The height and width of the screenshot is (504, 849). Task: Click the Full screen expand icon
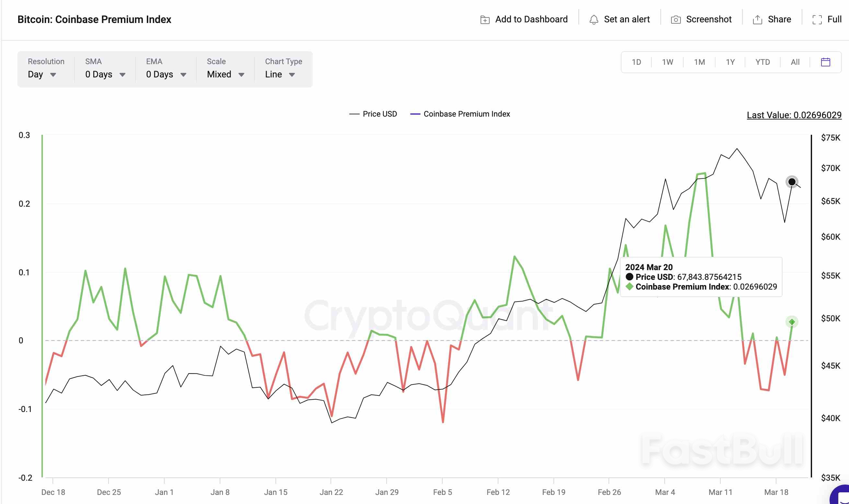pyautogui.click(x=817, y=20)
